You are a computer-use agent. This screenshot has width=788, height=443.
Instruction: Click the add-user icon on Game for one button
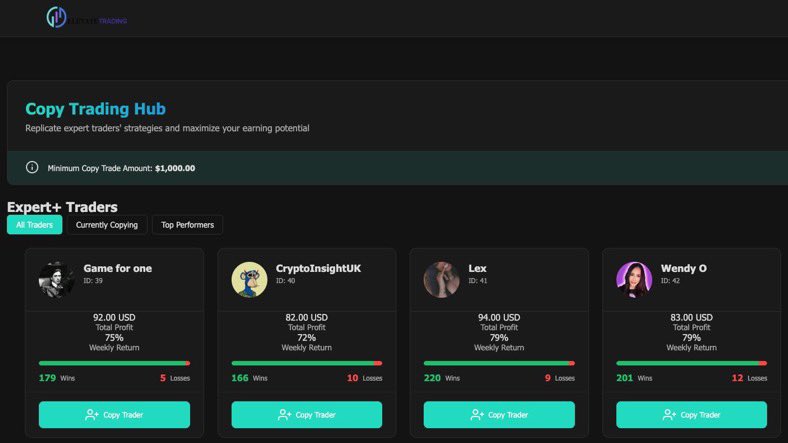click(91, 414)
